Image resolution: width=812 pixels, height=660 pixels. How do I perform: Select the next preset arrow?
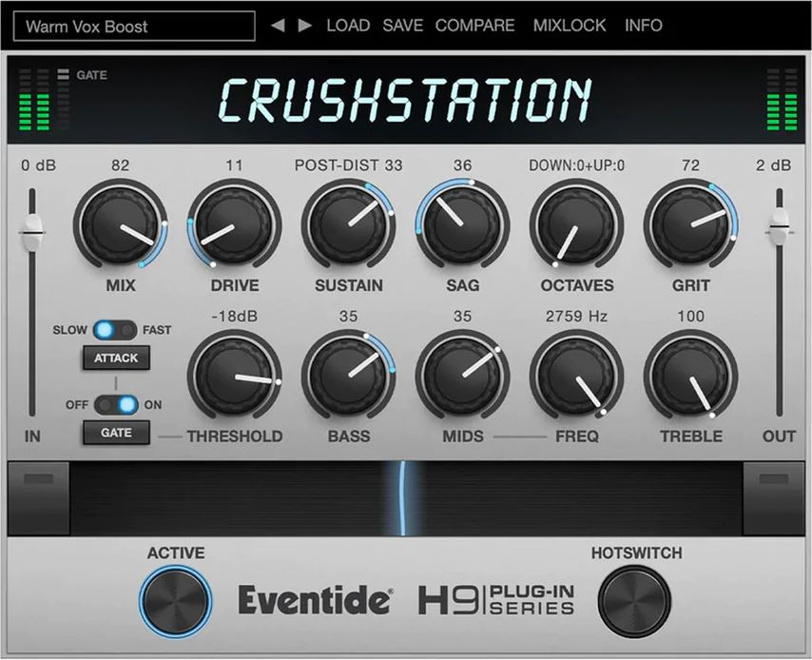pyautogui.click(x=305, y=26)
